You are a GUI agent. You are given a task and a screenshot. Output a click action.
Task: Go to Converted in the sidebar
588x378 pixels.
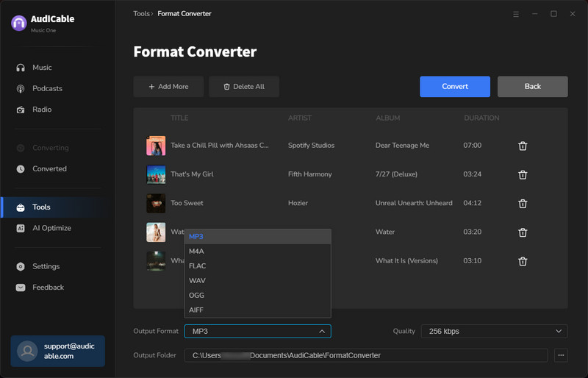coord(49,169)
